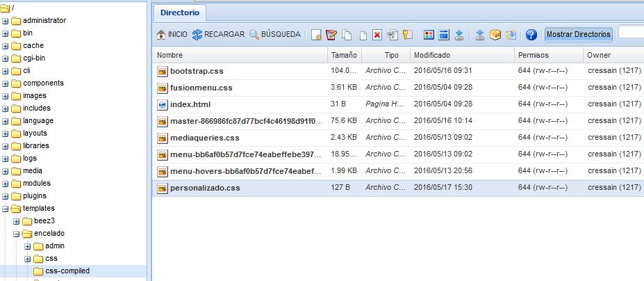The width and height of the screenshot is (644, 281).
Task: Expand the components folder node
Action: [6, 83]
